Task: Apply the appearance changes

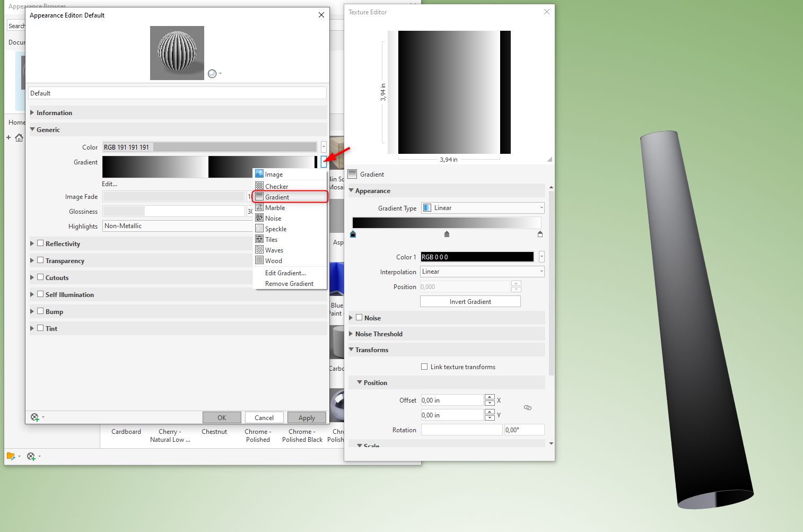Action: pos(307,417)
